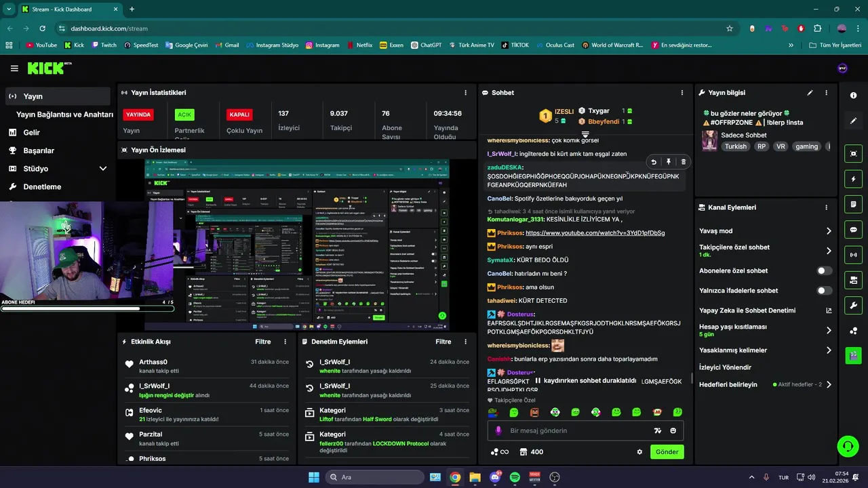
Task: Open Yayın Bağlantısı ve Anahtarı page
Action: [64, 115]
